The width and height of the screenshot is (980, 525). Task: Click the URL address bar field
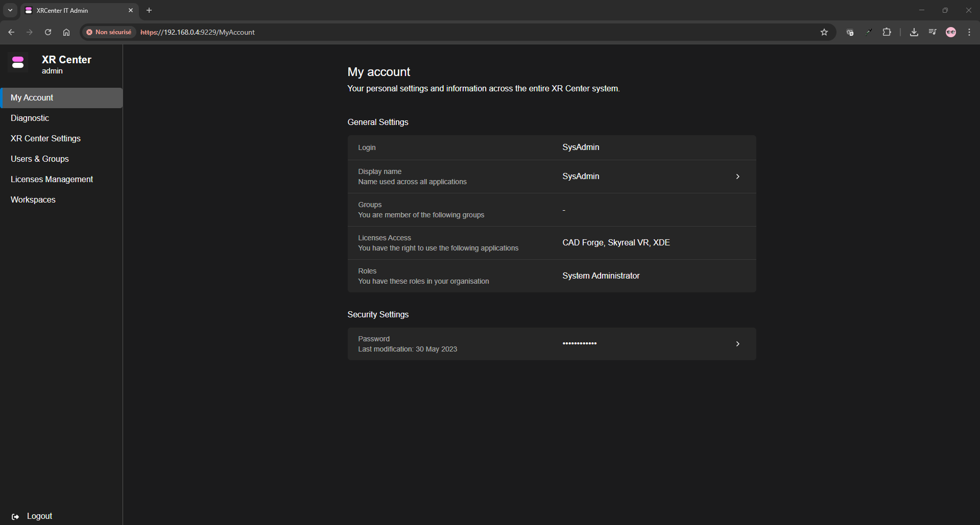point(460,32)
